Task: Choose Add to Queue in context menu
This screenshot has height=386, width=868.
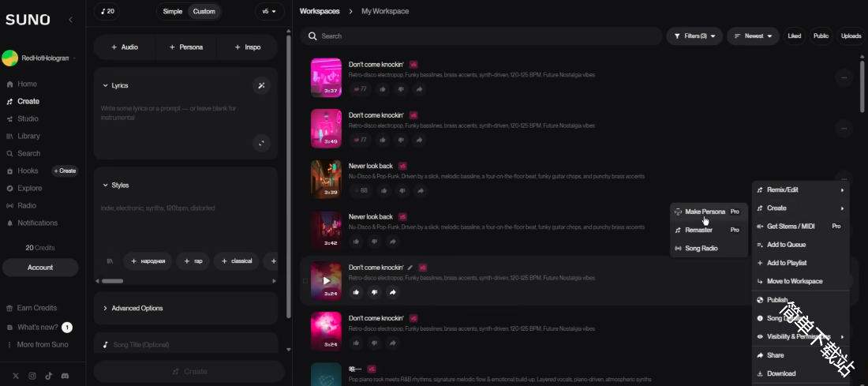Action: click(786, 245)
